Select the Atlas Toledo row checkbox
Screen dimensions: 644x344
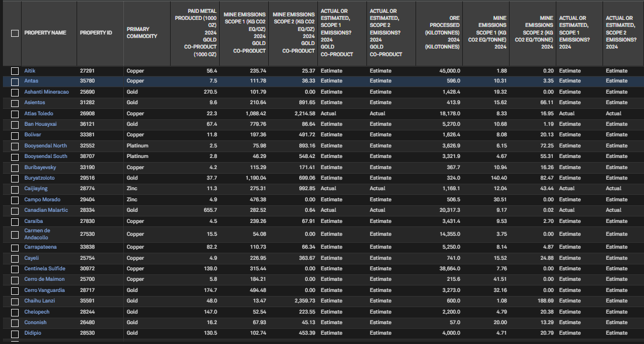tap(15, 113)
